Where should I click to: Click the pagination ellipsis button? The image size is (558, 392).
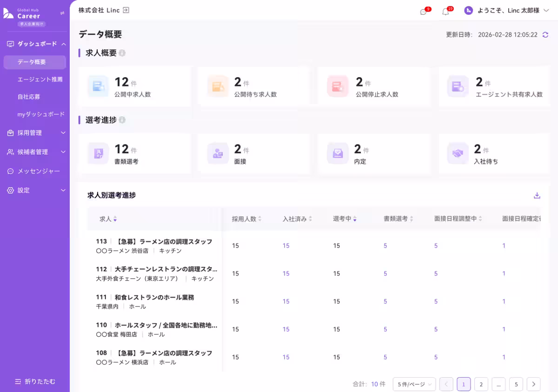498,384
